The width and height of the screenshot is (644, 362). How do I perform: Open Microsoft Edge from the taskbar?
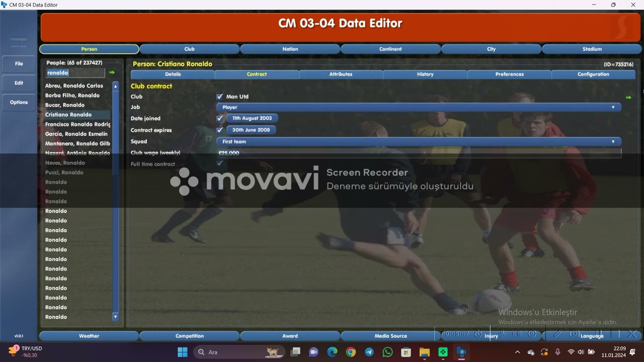(332, 352)
